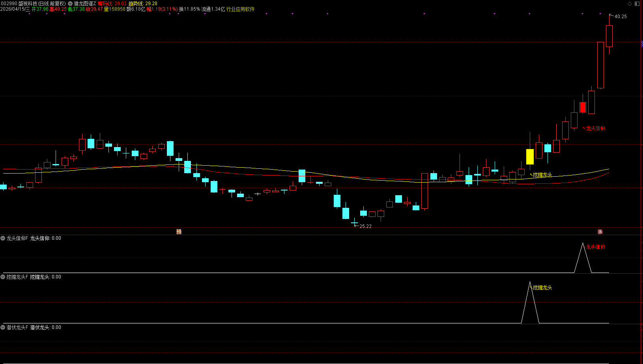Toggle the side panel layout icon

[x=637, y=4]
